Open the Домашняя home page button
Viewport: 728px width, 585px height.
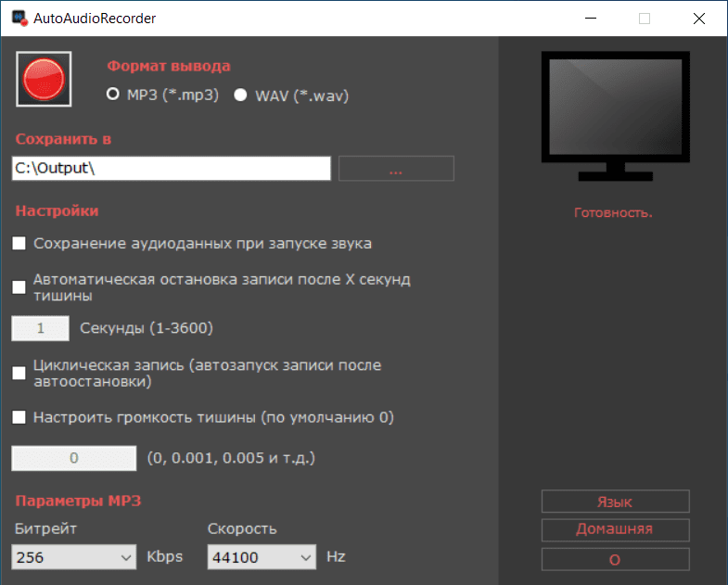point(615,529)
